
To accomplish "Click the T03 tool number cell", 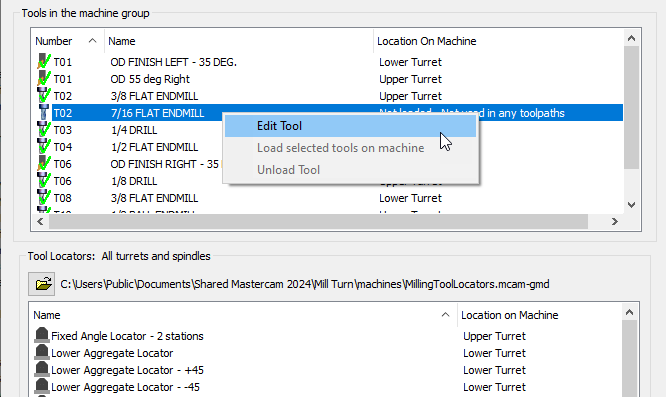I will pos(63,130).
